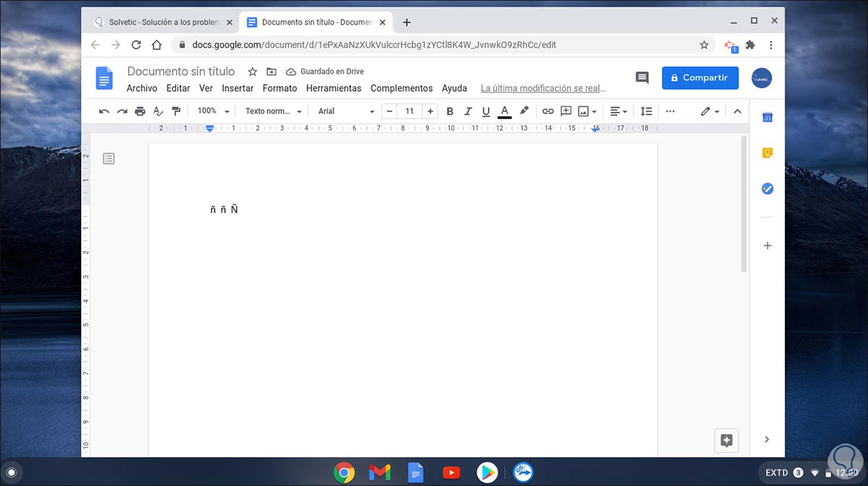Edit the font size field 11
Image resolution: width=868 pixels, height=486 pixels.
click(409, 111)
